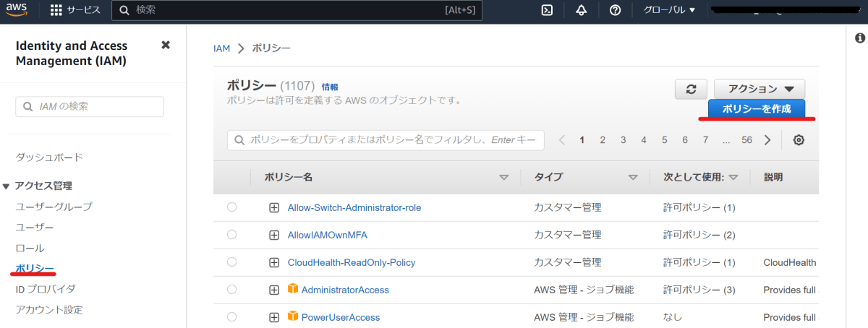Open ダッシュボード in sidebar
Viewport: 868px width, 328px height.
pyautogui.click(x=49, y=157)
